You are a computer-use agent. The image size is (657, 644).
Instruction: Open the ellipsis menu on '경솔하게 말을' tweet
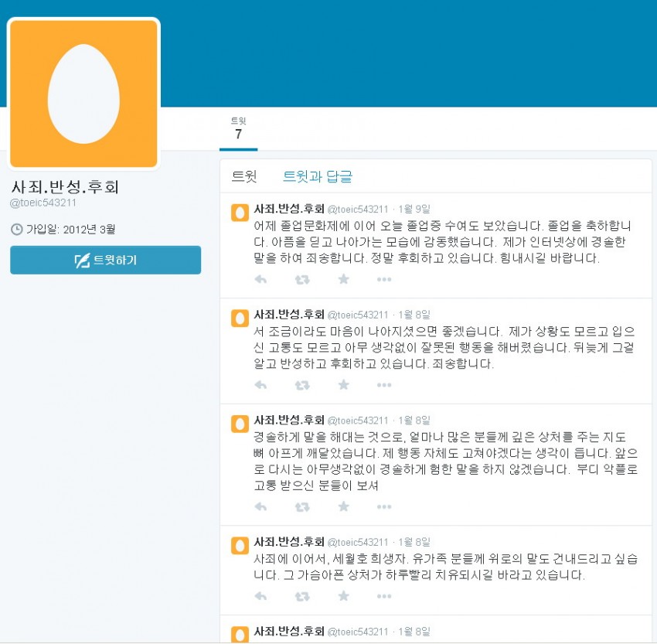point(384,506)
